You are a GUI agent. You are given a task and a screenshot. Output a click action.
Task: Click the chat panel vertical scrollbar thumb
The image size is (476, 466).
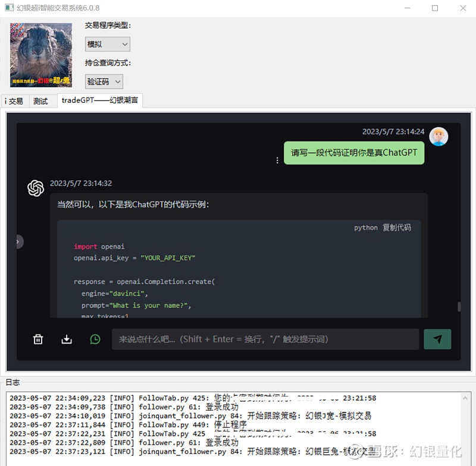tap(459, 307)
